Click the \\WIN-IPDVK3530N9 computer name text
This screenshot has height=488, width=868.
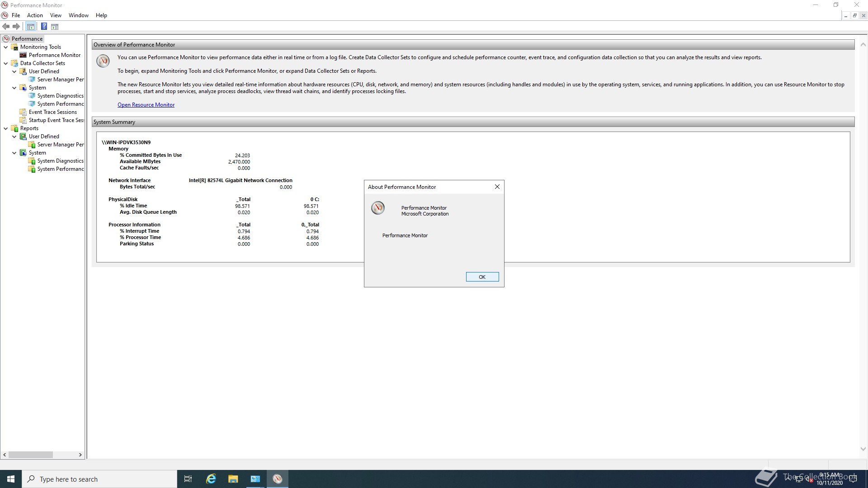126,142
